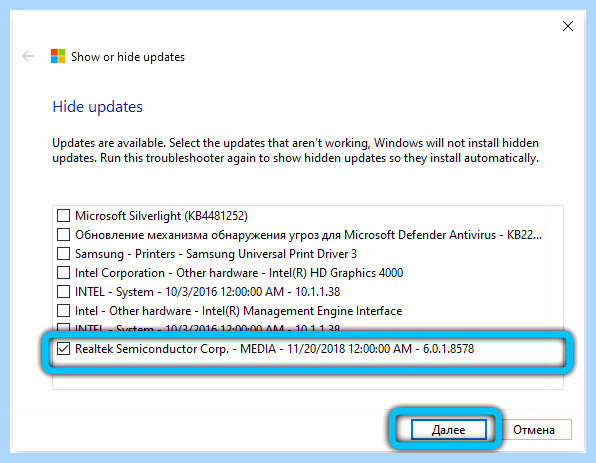596x463 pixels.
Task: Check the Microsoft Silverlight (KB4481252) box
Action: (63, 216)
